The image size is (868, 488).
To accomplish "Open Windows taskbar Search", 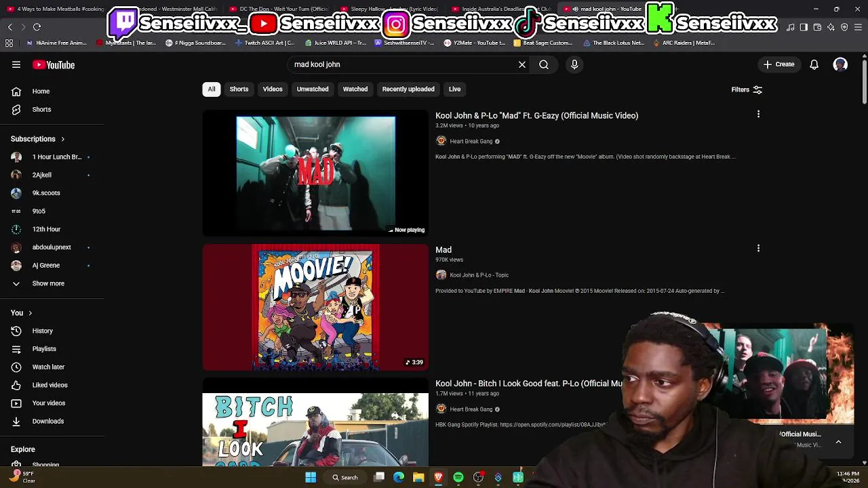I will [x=345, y=477].
